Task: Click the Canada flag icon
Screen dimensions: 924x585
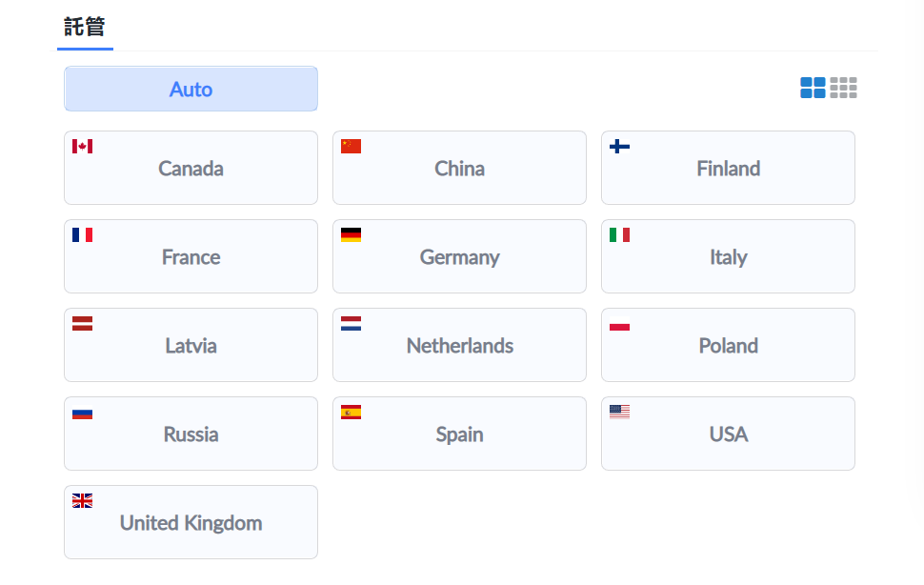Action: pyautogui.click(x=82, y=147)
